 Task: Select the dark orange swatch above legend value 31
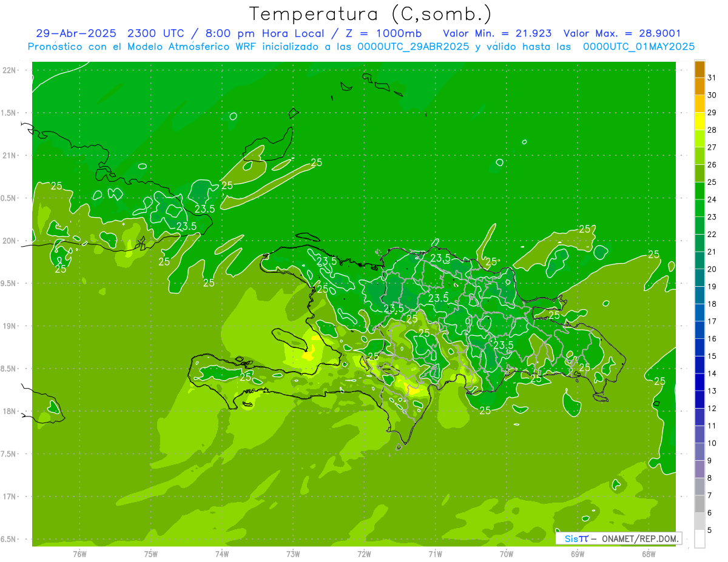[x=699, y=69]
